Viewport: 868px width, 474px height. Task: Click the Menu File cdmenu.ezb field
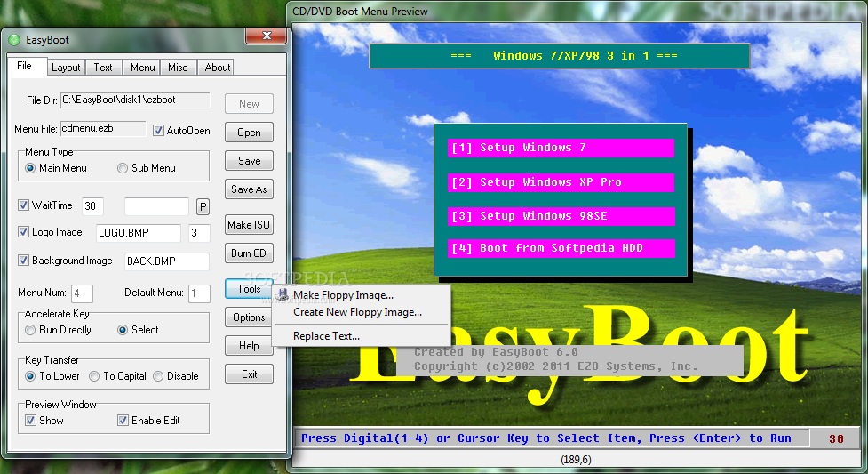coord(103,129)
